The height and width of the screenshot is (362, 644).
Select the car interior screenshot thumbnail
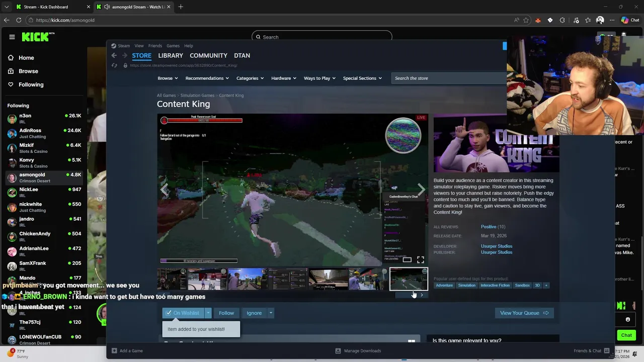(328, 279)
